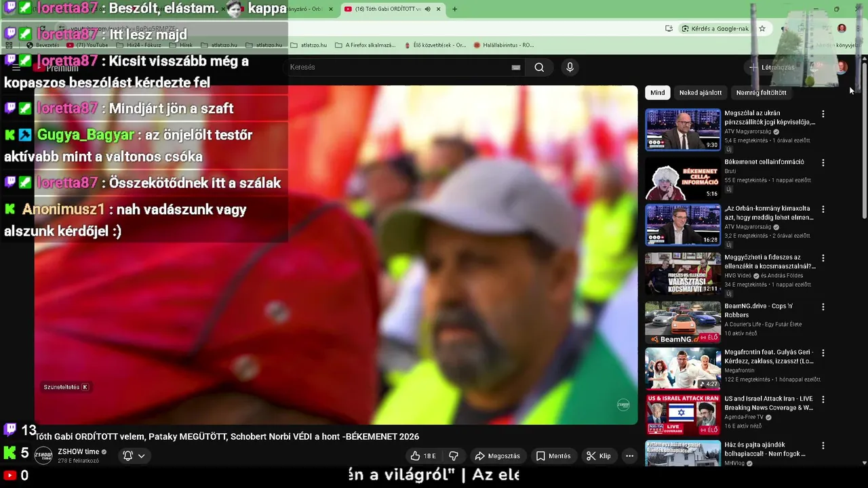
Task: Click the Klip scissors button
Action: coord(599,456)
